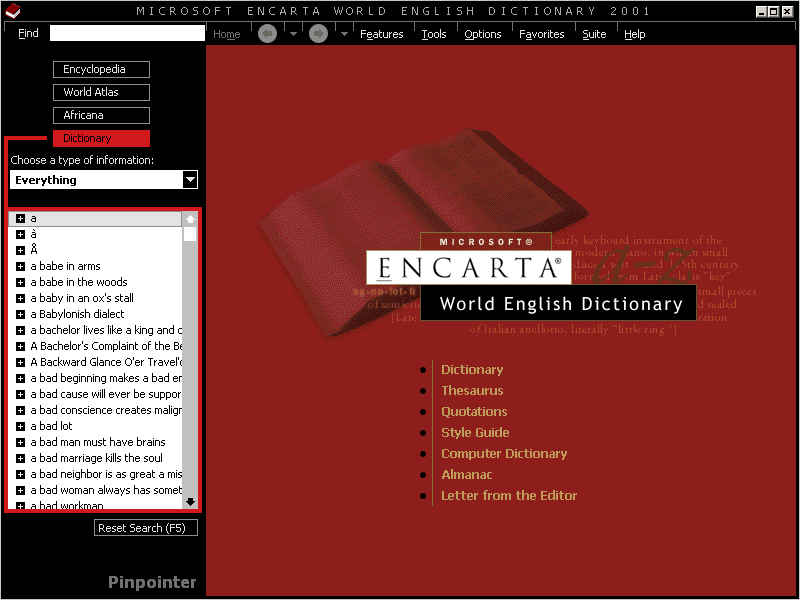Open the Options menu

coord(483,34)
